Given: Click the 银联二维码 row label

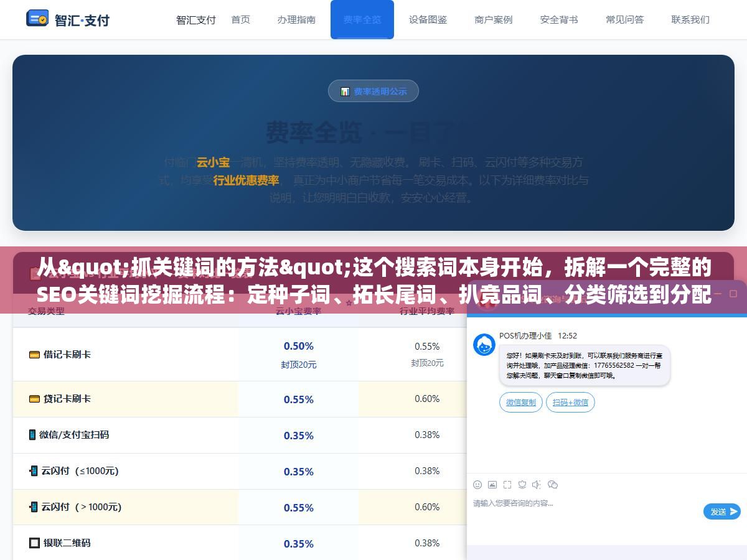Looking at the screenshot, I should (67, 543).
